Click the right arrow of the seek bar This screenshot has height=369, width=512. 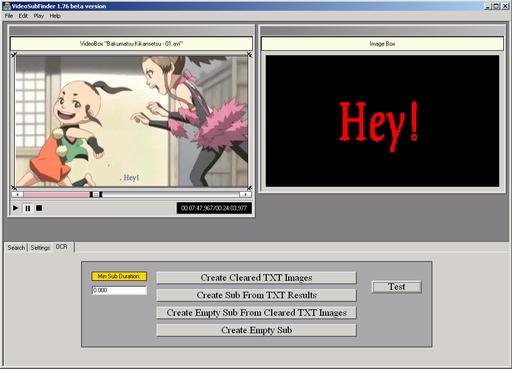[246, 194]
